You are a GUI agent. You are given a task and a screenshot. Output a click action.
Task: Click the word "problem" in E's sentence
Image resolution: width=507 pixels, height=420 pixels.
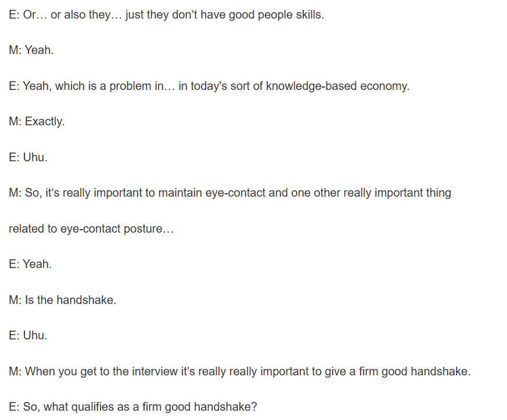(x=131, y=86)
